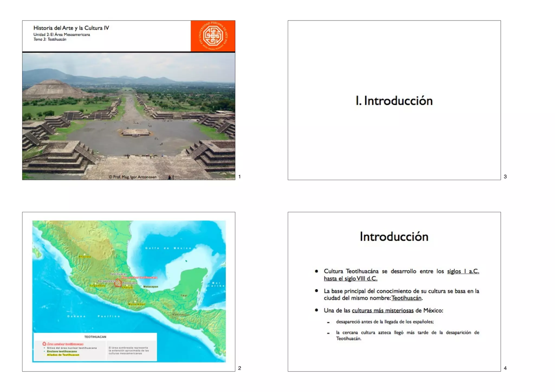Click the Prof. Mag. Igor Antonissen credit

pyautogui.click(x=133, y=177)
